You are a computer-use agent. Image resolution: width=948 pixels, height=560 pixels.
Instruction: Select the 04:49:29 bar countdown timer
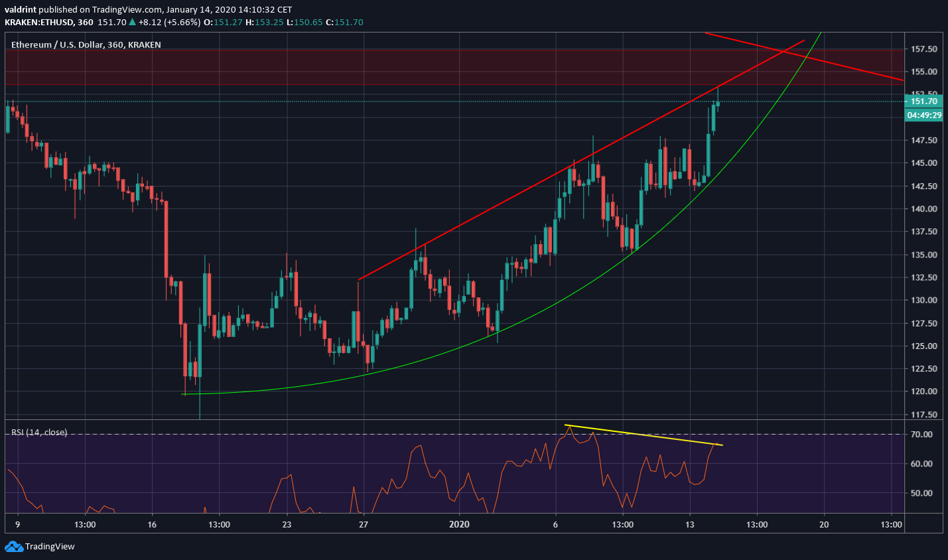click(x=923, y=115)
